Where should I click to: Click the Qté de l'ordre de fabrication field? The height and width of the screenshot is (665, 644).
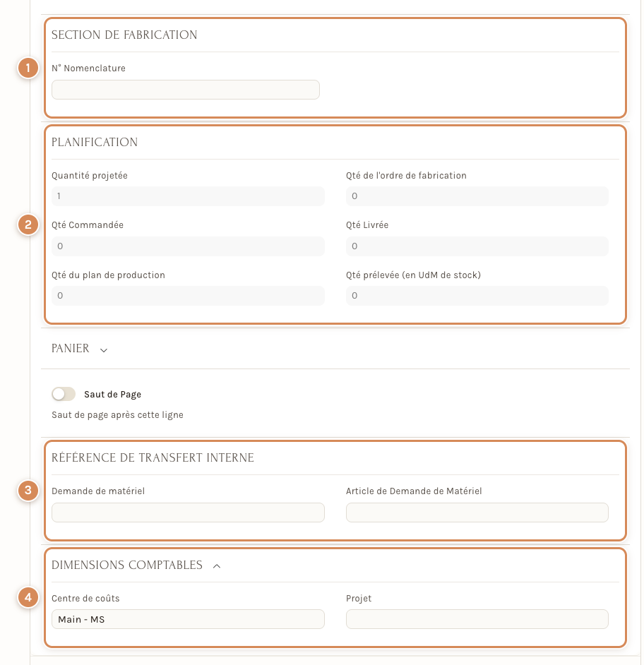(477, 196)
